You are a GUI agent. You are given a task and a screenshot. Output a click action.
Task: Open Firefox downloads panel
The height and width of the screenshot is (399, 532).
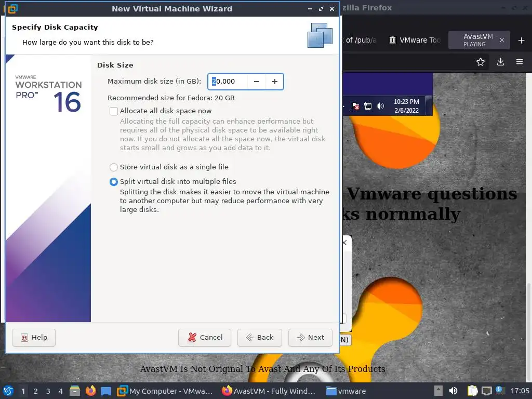coord(500,62)
